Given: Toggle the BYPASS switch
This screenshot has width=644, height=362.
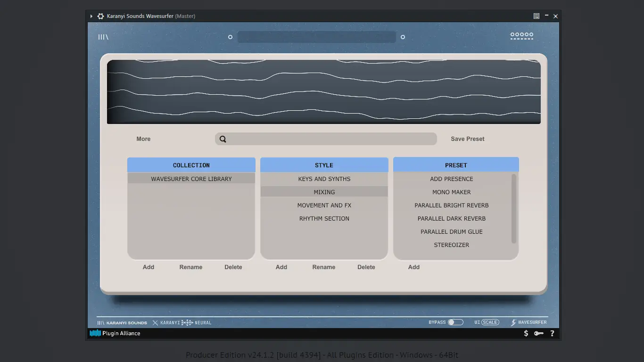Looking at the screenshot, I should tap(455, 322).
